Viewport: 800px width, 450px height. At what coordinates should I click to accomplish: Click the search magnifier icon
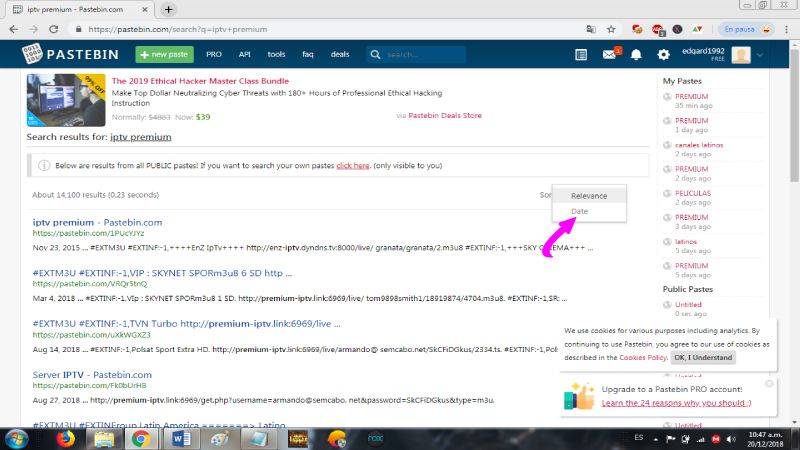[375, 55]
